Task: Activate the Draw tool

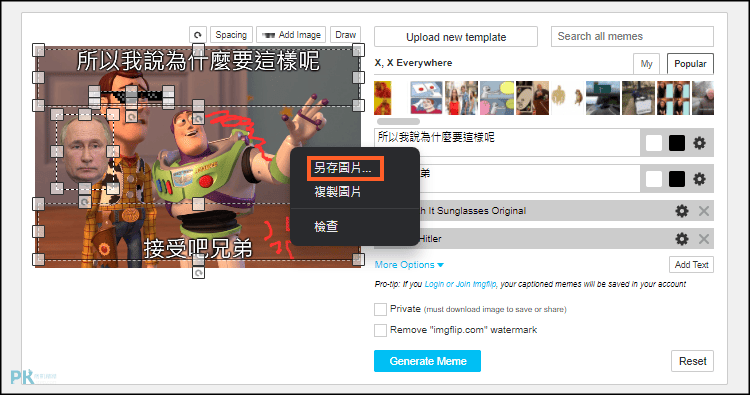Action: pos(345,35)
